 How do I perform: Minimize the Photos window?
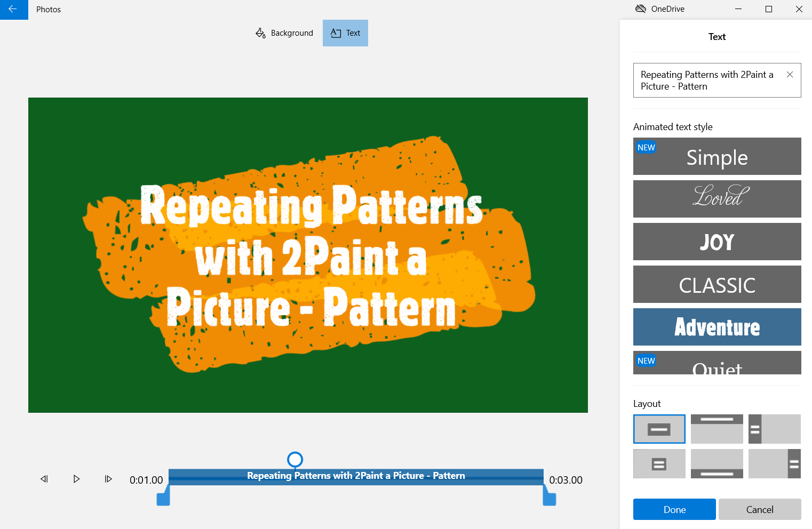pyautogui.click(x=738, y=9)
